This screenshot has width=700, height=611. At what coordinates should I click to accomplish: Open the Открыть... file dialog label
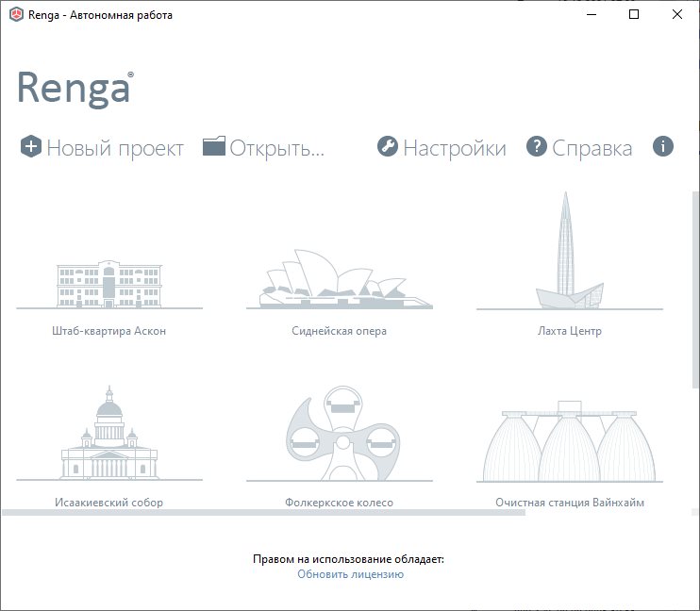pyautogui.click(x=276, y=149)
